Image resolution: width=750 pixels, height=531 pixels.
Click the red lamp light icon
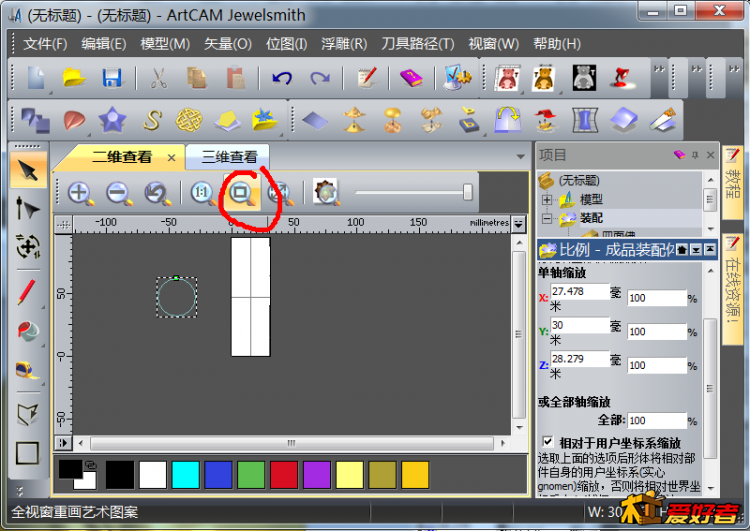[x=621, y=77]
